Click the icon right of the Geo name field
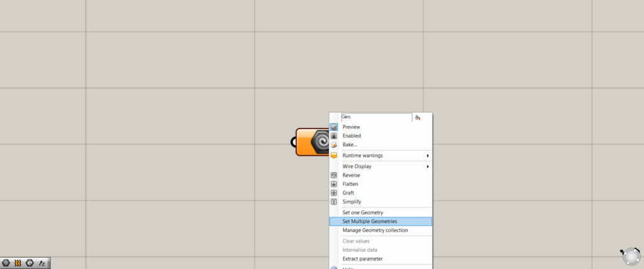Viewport: 644px width, 269px height. tap(418, 117)
